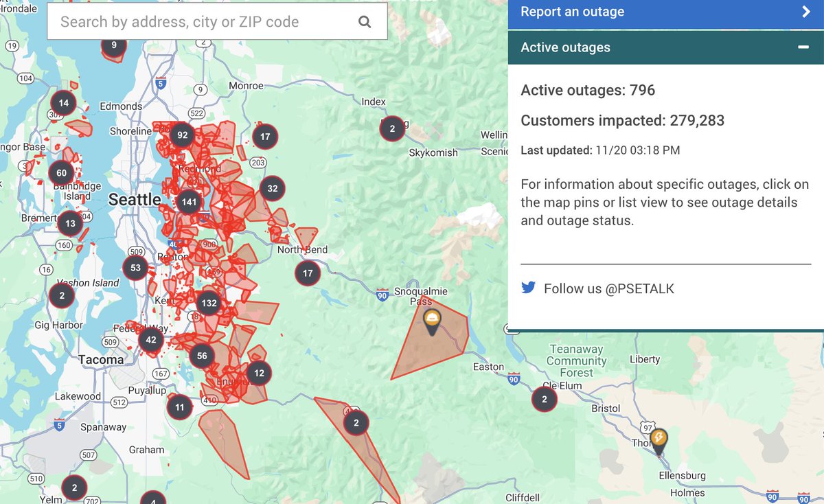The image size is (824, 504).
Task: Open the 14 outage cluster near Edmonds
Action: click(x=64, y=104)
